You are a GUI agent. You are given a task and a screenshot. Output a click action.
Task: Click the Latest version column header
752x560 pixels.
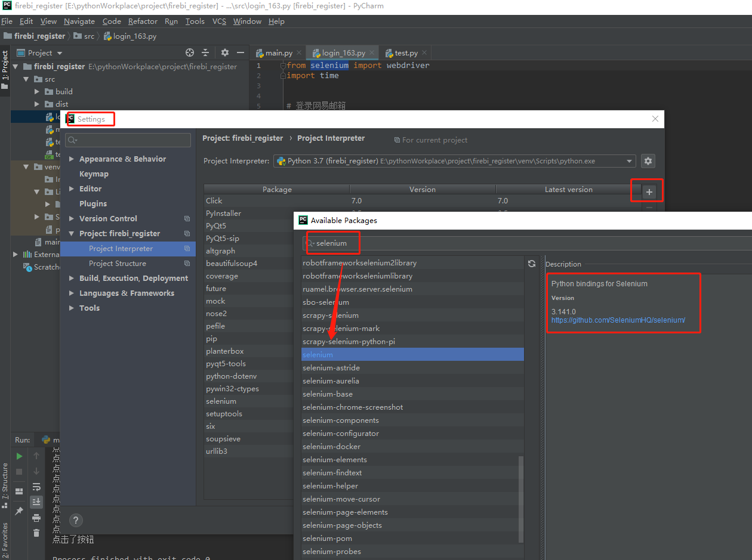click(x=568, y=190)
